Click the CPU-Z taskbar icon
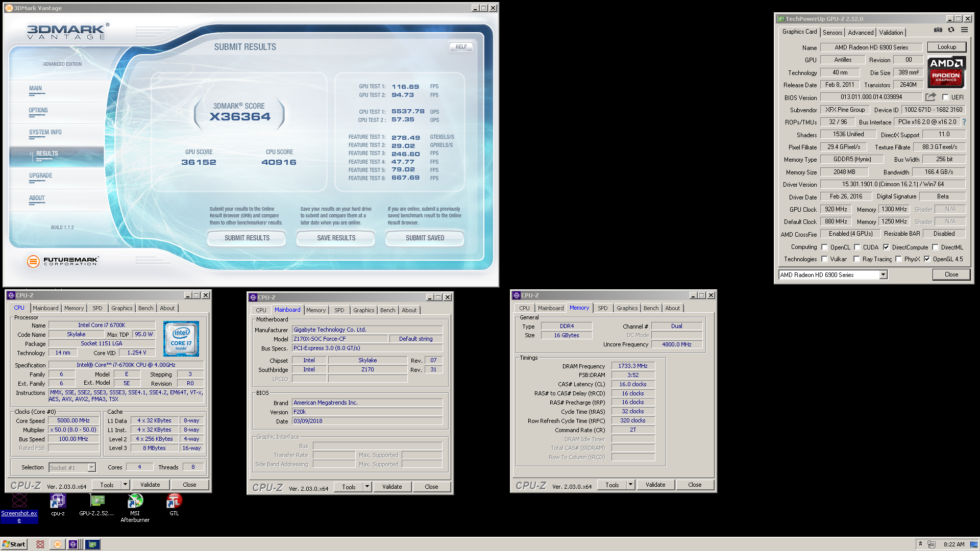This screenshot has width=980, height=551. pos(73,544)
